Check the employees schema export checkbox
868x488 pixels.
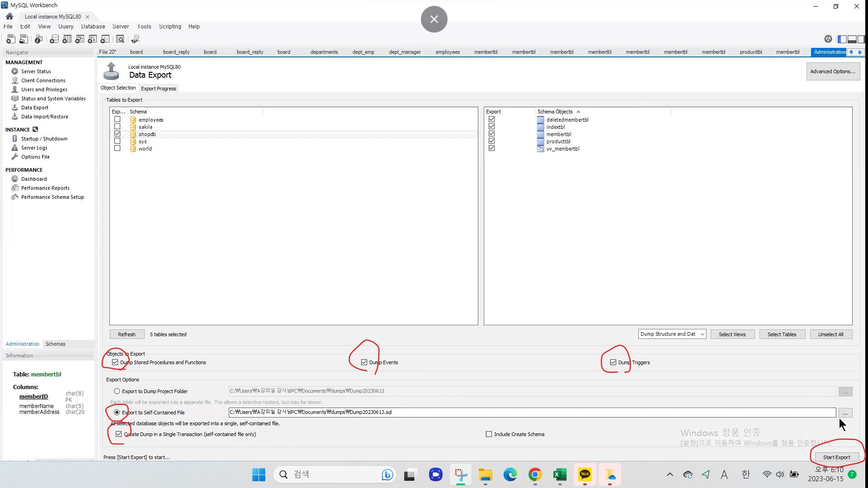(118, 120)
